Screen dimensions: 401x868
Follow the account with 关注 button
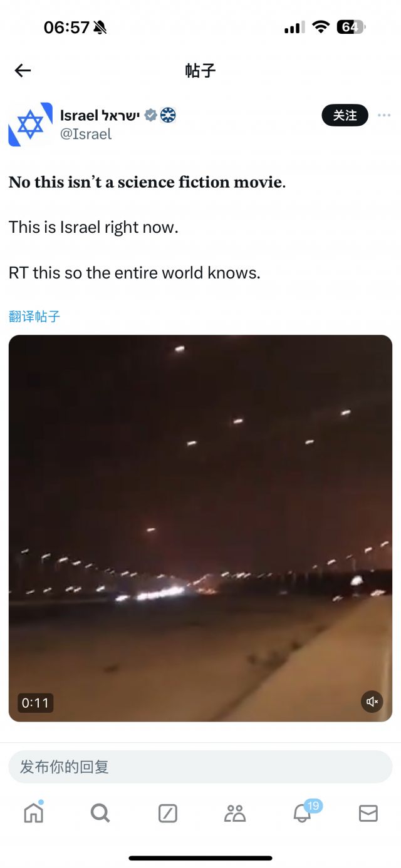click(x=345, y=115)
